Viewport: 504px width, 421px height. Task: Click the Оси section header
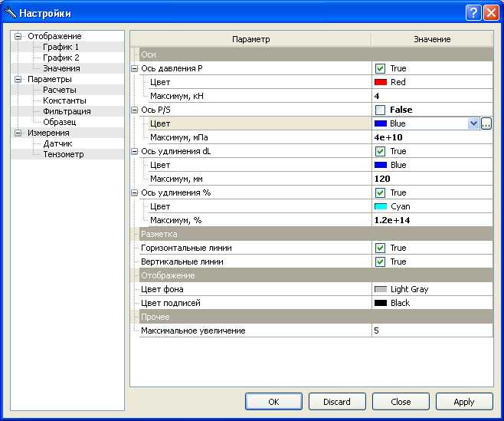click(x=316, y=54)
